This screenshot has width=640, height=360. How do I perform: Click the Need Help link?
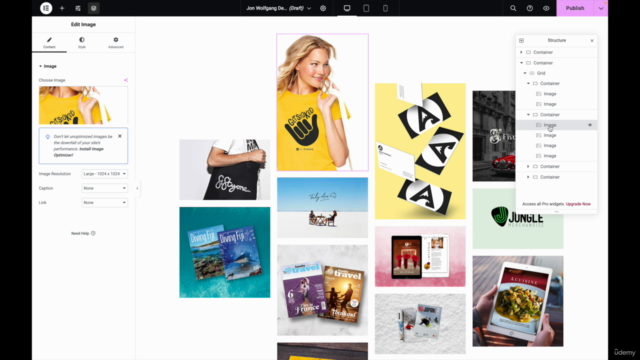click(x=83, y=233)
